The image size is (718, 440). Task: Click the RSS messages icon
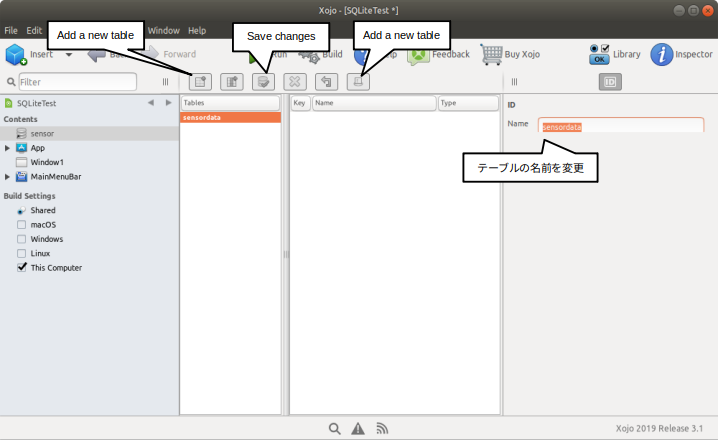(x=382, y=429)
